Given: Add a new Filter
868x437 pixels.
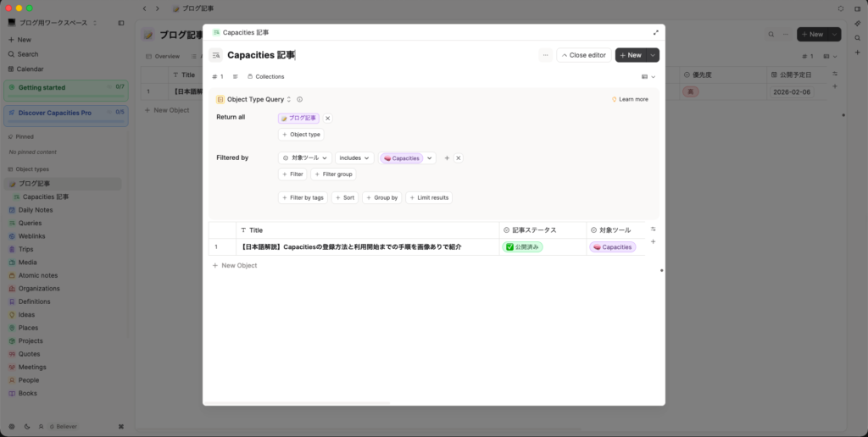Looking at the screenshot, I should [292, 174].
